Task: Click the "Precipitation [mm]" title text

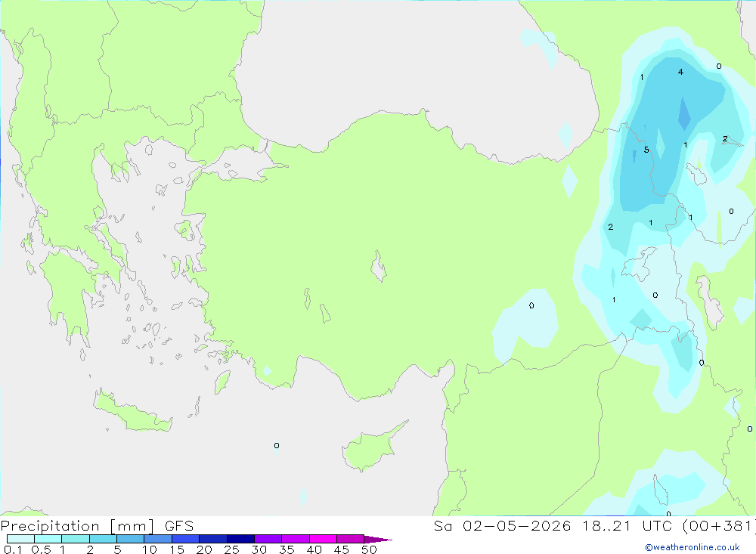Action: point(77,526)
